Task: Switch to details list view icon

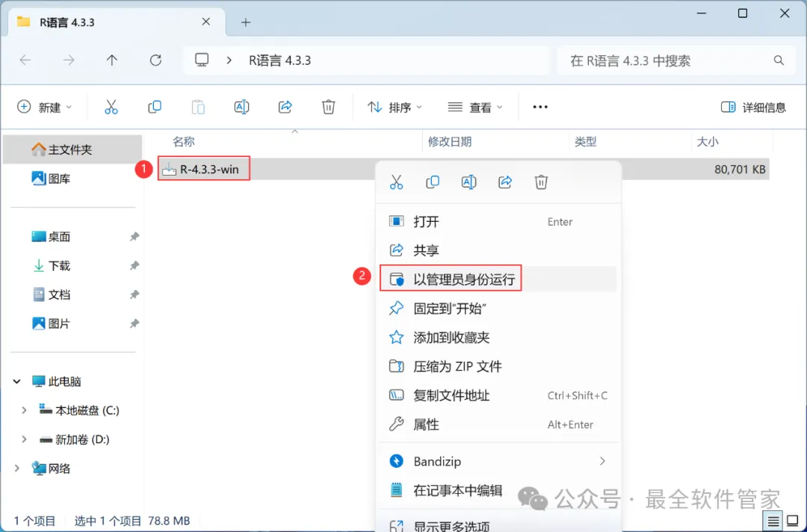Action: click(773, 522)
